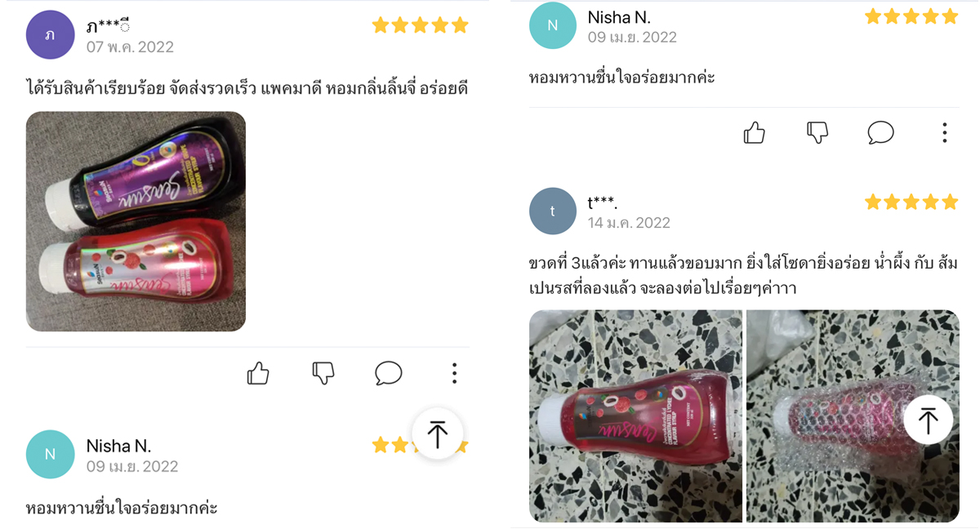The width and height of the screenshot is (980, 529).
Task: Reply with comment on Nisha N.'s right-panel review
Action: click(x=880, y=132)
